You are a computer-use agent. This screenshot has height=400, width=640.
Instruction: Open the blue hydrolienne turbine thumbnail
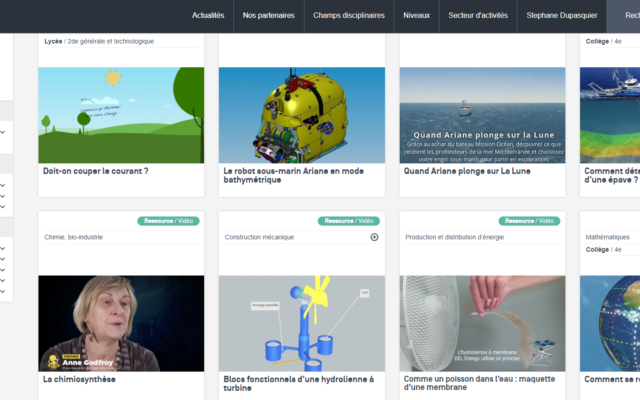pos(302,323)
